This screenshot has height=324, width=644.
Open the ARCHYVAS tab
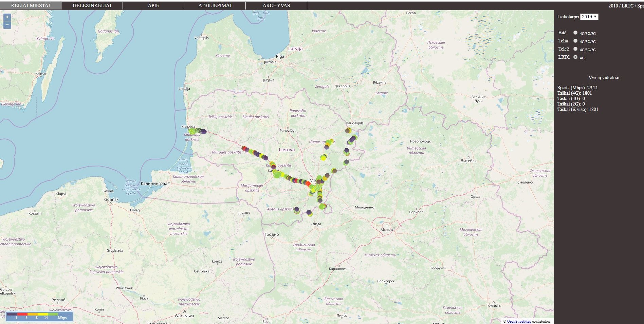pos(276,5)
